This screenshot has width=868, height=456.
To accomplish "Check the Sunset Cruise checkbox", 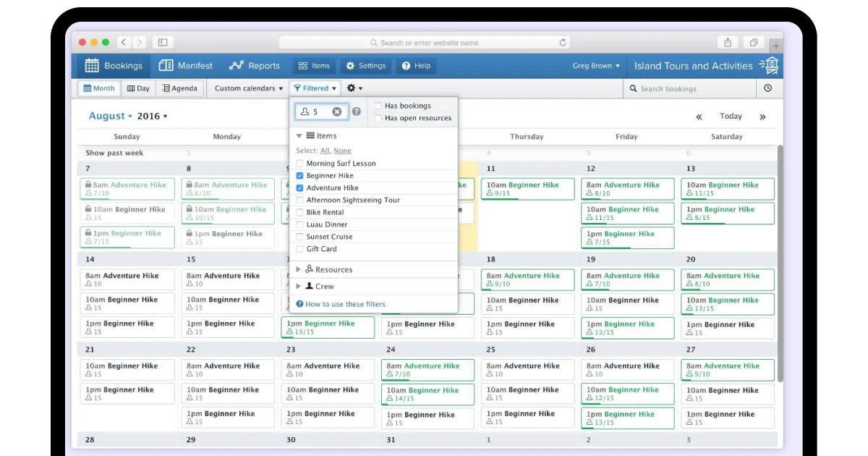I will [299, 237].
